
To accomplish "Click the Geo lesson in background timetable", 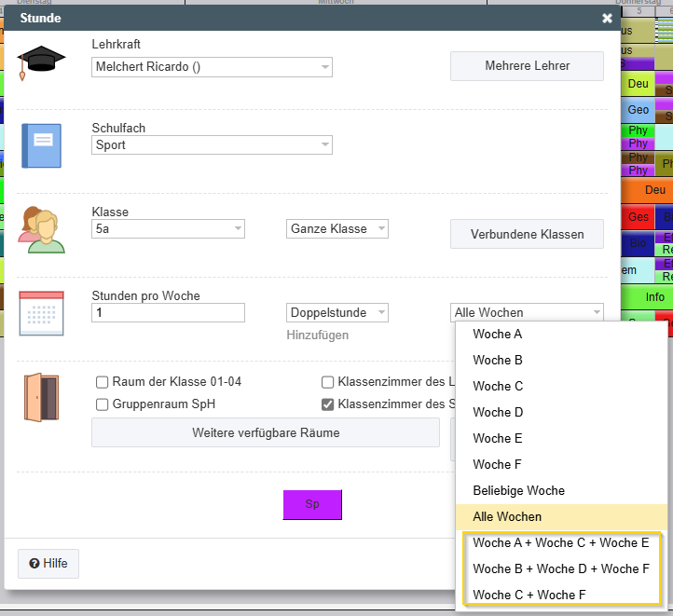I will point(638,110).
